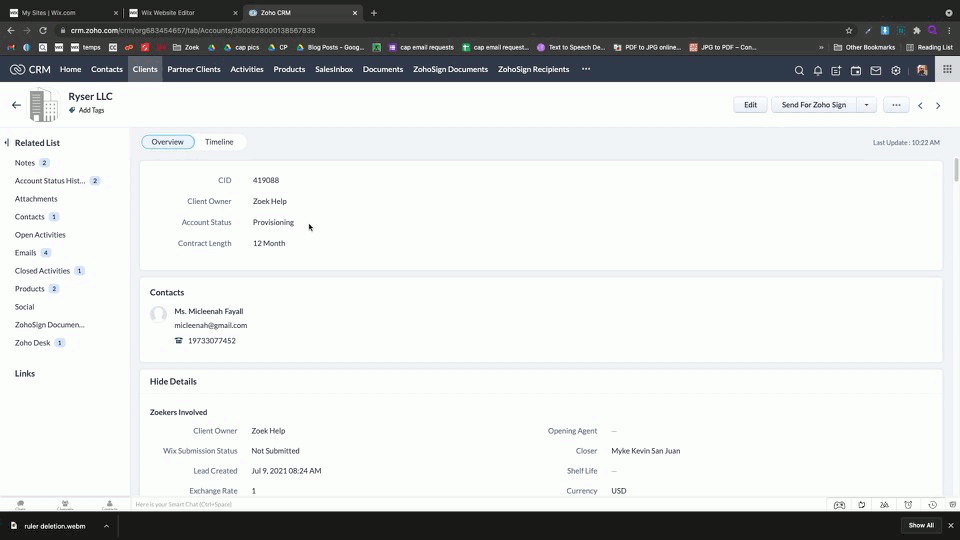Open the notifications bell
960x540 pixels.
[818, 70]
